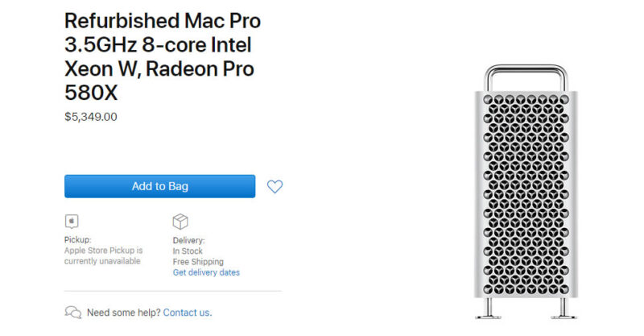Open the Get delivery dates link

point(206,272)
